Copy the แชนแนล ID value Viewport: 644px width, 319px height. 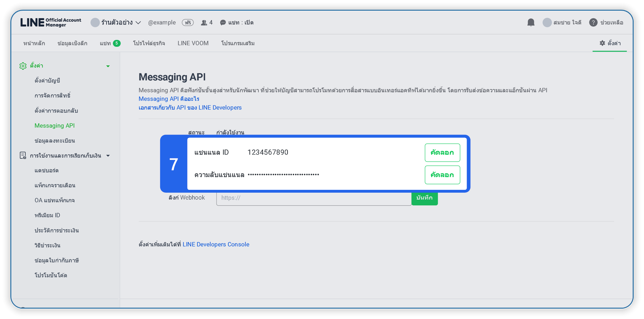click(x=442, y=153)
